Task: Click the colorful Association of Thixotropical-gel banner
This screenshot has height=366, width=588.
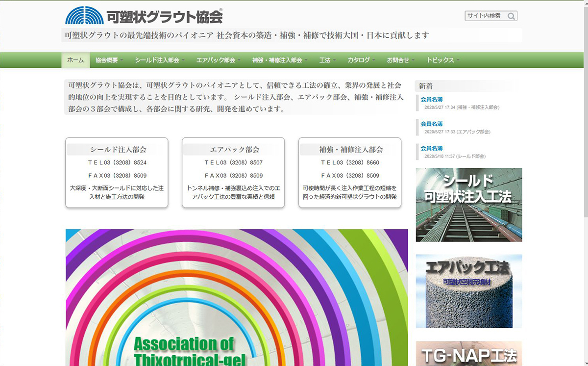Action: tap(237, 297)
